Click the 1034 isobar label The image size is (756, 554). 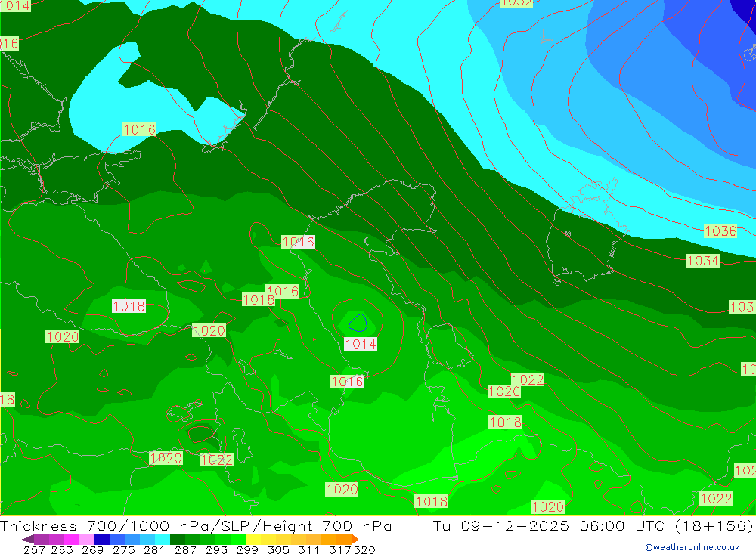pos(702,261)
